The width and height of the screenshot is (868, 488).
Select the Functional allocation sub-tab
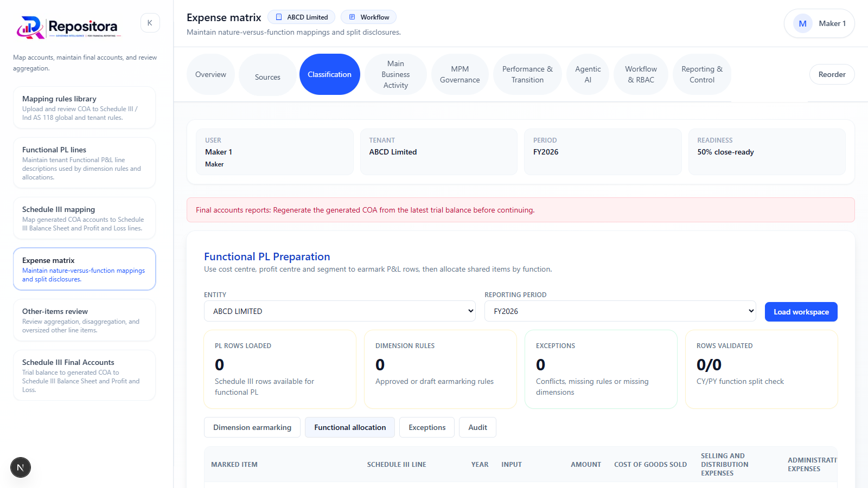pyautogui.click(x=350, y=427)
